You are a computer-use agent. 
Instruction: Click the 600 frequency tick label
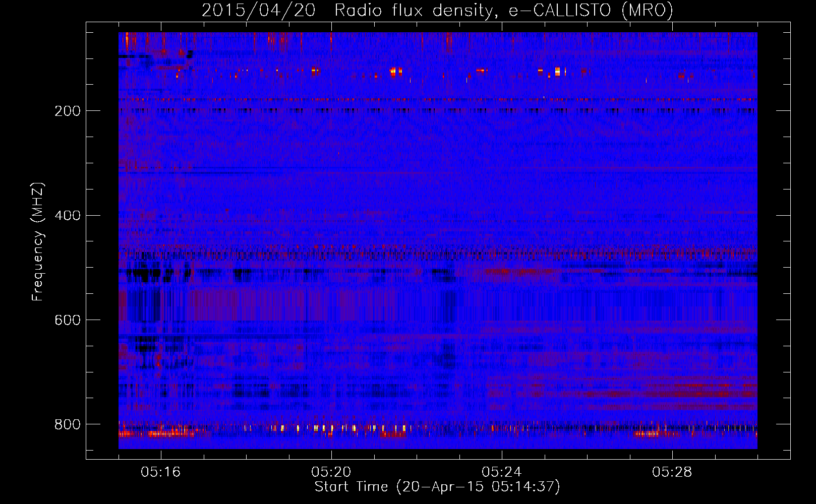click(68, 321)
